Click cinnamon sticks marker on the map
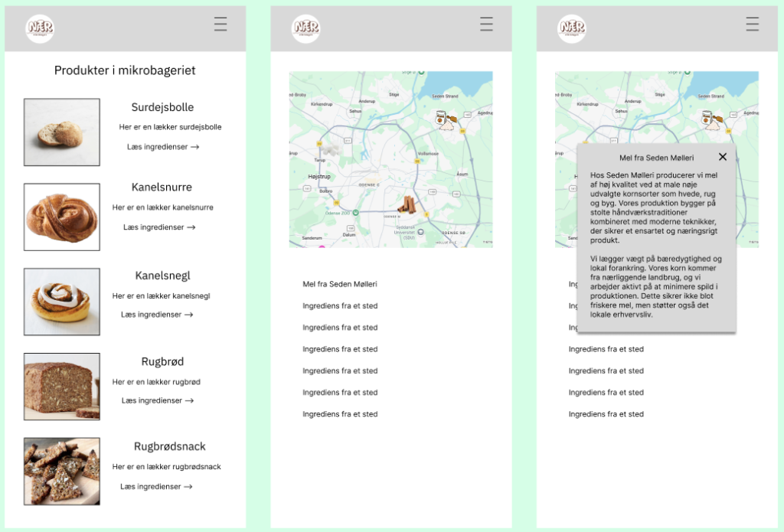 pos(407,204)
